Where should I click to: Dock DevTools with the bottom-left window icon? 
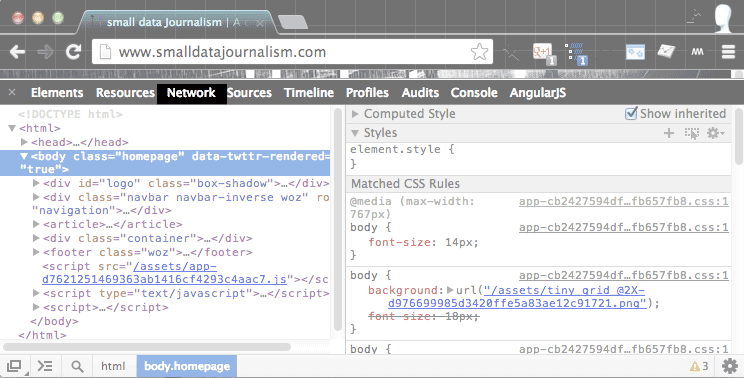(14, 366)
